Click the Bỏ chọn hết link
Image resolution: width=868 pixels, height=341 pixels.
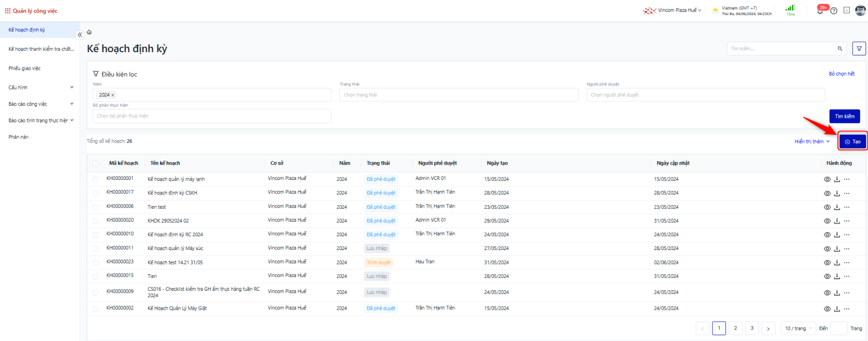[841, 74]
